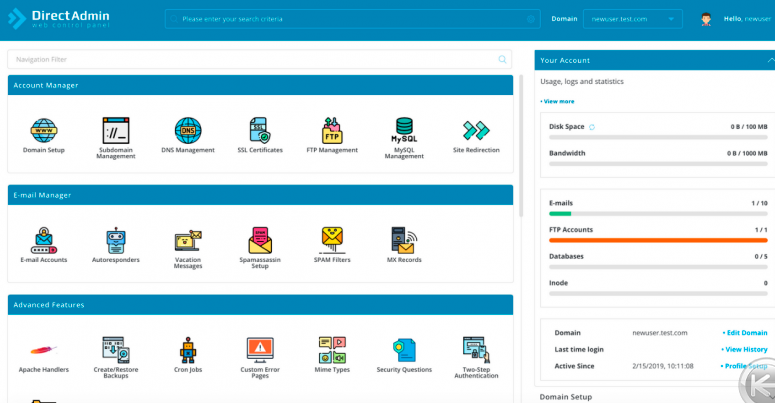Viewport: 775px width, 403px height.
Task: Click the E-mail Manager section header
Action: [x=260, y=195]
